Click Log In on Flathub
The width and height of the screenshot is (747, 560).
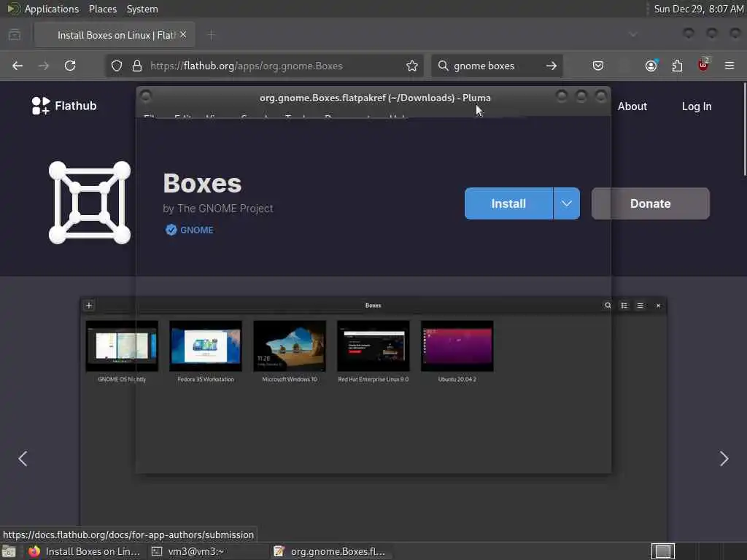coord(697,106)
